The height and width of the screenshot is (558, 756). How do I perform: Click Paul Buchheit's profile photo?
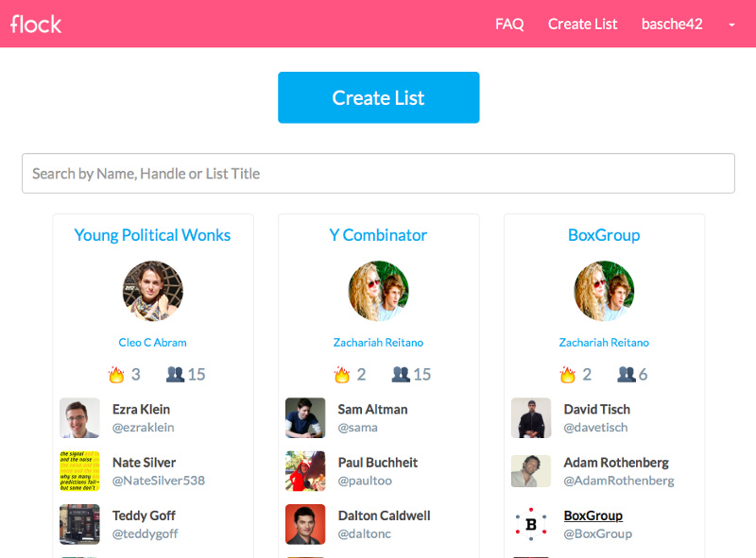coord(305,471)
